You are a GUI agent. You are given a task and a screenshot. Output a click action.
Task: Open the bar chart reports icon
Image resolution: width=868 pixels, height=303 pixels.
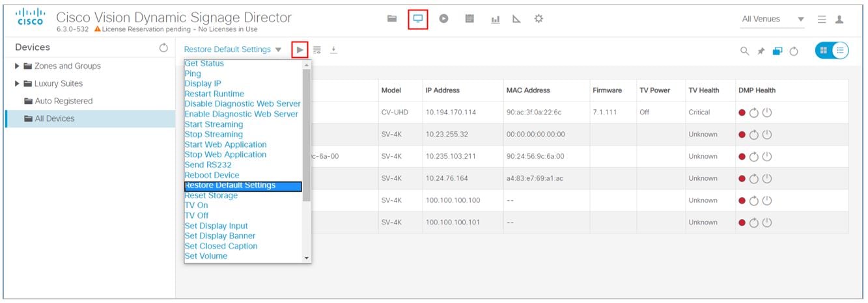pos(495,20)
